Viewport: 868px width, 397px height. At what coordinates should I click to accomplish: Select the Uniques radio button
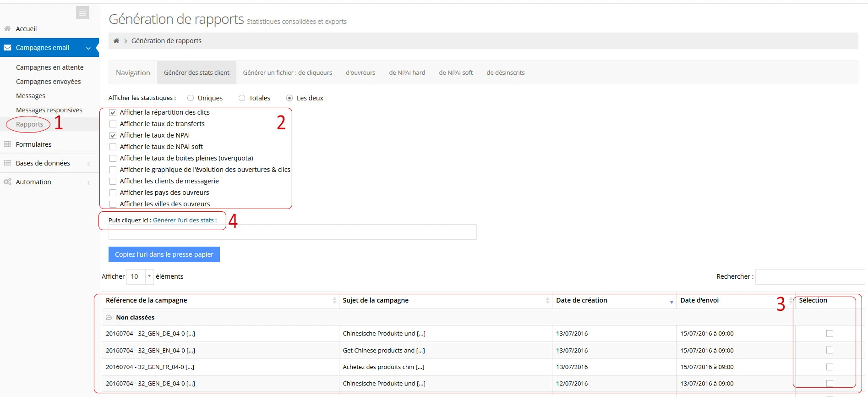coord(191,98)
